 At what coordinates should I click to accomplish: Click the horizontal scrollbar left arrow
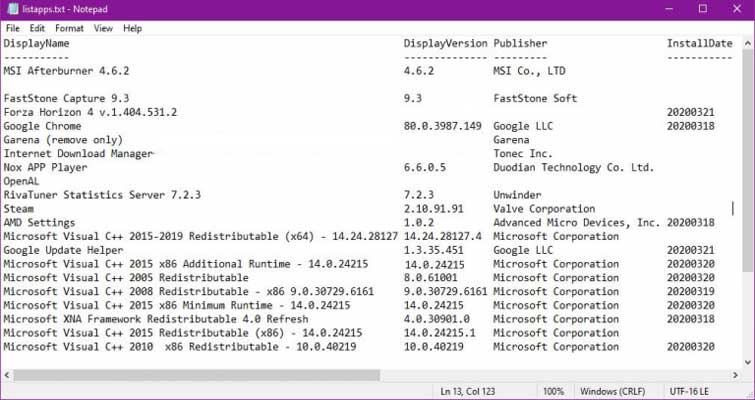click(x=7, y=374)
